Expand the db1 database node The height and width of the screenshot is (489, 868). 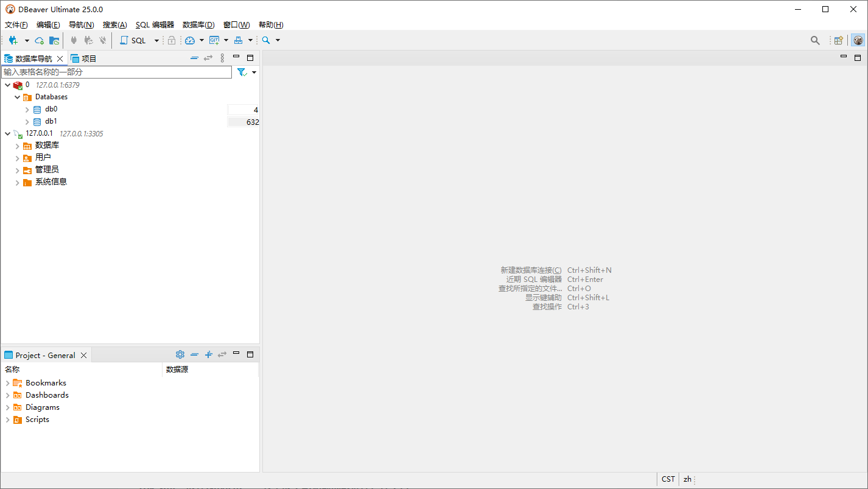27,122
